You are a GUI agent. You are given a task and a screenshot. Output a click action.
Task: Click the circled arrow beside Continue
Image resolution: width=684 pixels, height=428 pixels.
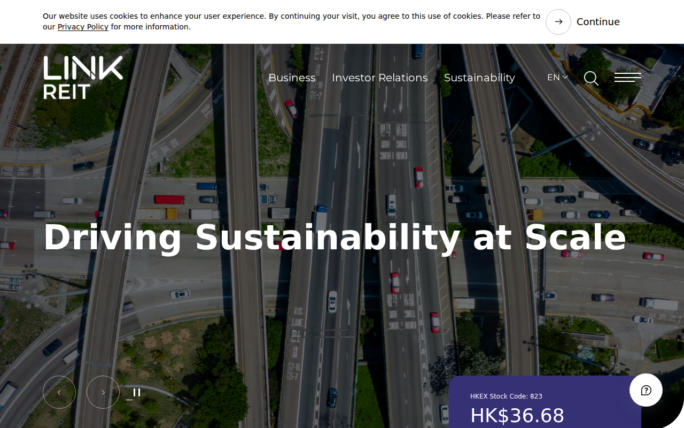558,22
